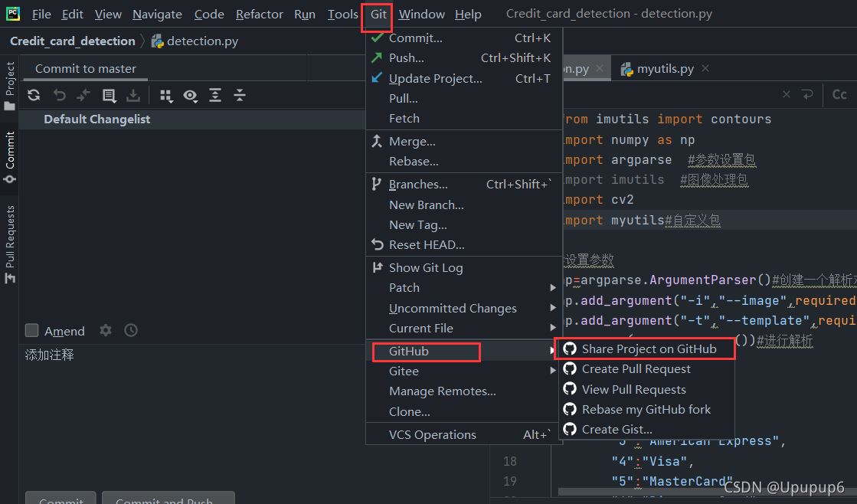Click the Collapse All icon in commit toolbar
This screenshot has width=857, height=504.
click(x=240, y=95)
